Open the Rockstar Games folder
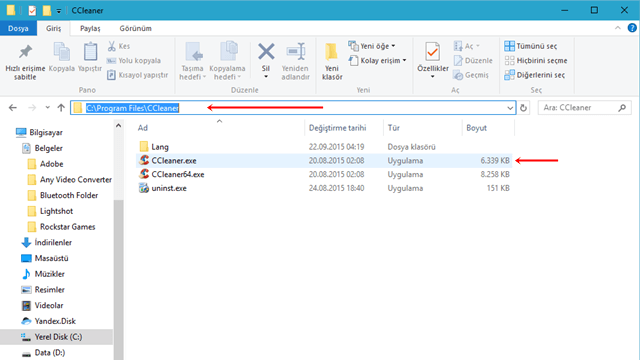Viewport: 640px width, 360px height. pos(67,227)
